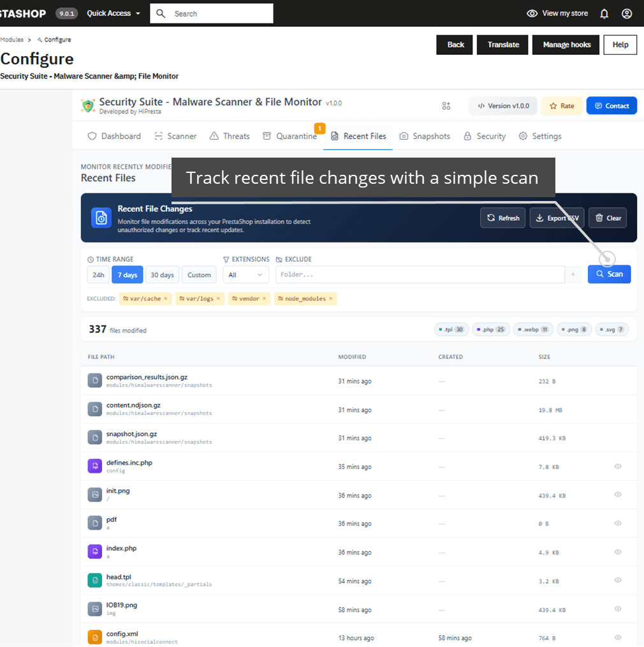View the pdf row with its eye icon
Image resolution: width=644 pixels, height=647 pixels.
tap(618, 523)
